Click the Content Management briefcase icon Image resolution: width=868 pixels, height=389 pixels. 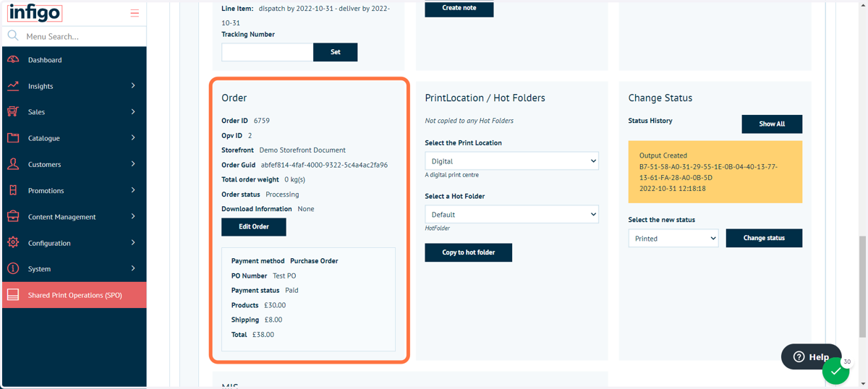(13, 216)
